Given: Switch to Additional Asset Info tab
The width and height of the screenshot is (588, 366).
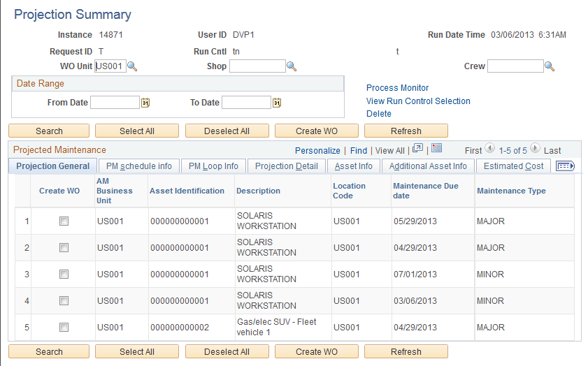Looking at the screenshot, I should 428,166.
